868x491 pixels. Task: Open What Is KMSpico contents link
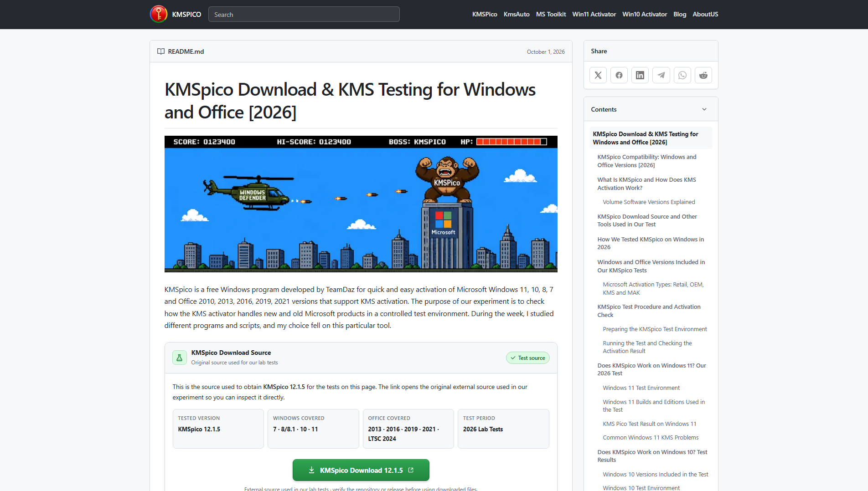click(647, 184)
